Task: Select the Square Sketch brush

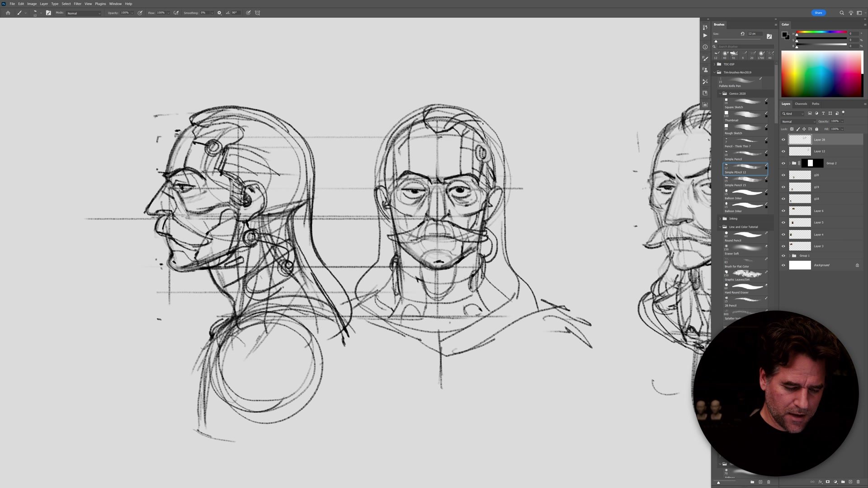Action: [745, 103]
